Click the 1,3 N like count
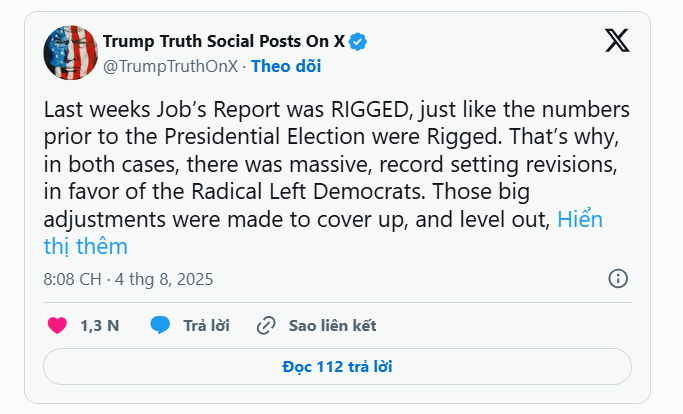Image resolution: width=683 pixels, height=414 pixels. pyautogui.click(x=99, y=325)
